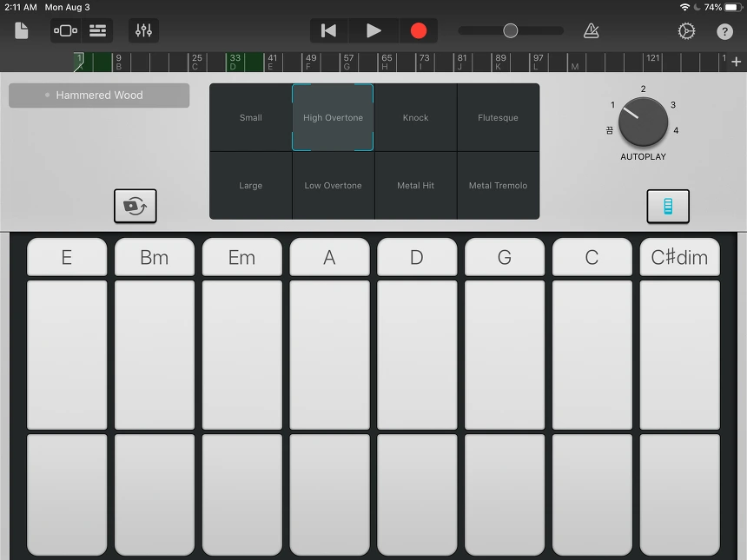747x560 pixels.
Task: Turn Autoplay off
Action: pos(609,130)
